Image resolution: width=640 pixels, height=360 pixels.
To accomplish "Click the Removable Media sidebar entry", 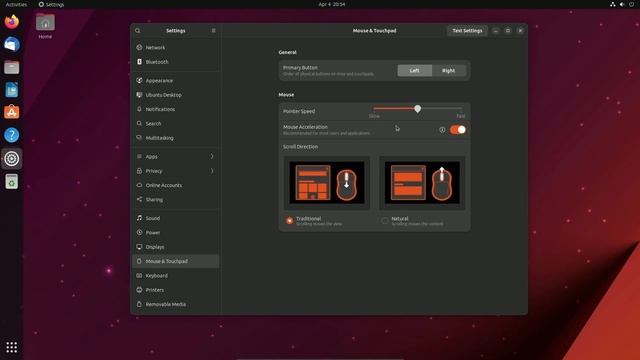I will [x=176, y=304].
